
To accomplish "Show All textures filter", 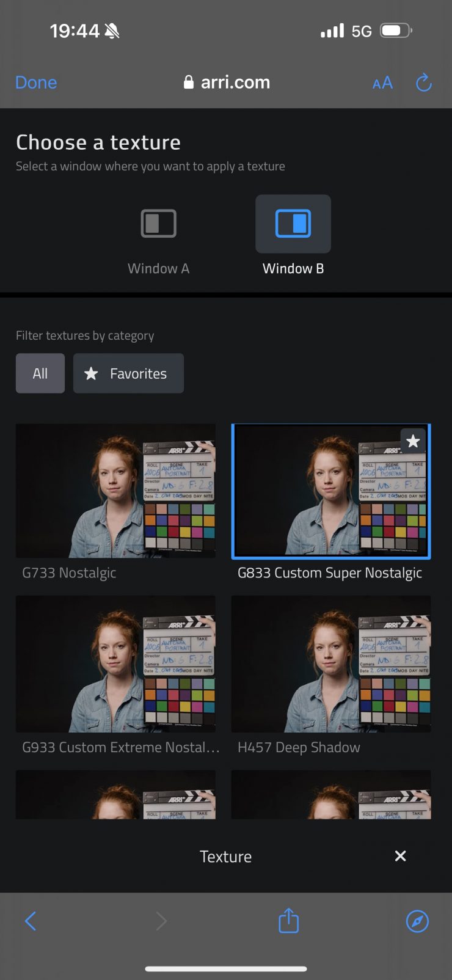I will (x=40, y=373).
